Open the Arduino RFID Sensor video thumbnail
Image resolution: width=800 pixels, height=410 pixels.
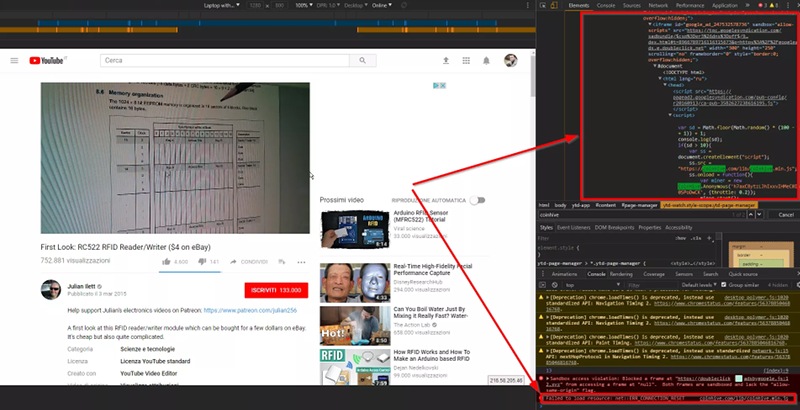click(340, 229)
